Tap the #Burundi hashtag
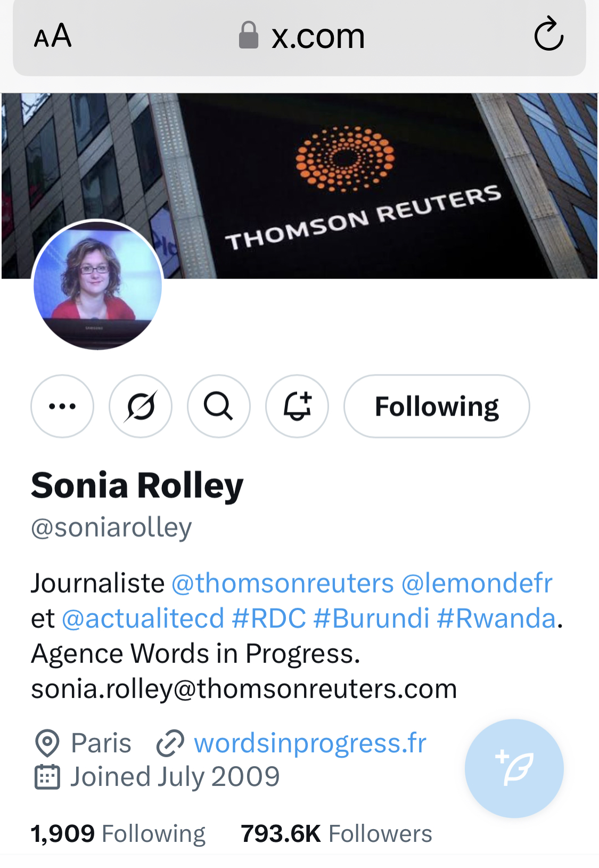The width and height of the screenshot is (599, 868). pyautogui.click(x=372, y=619)
